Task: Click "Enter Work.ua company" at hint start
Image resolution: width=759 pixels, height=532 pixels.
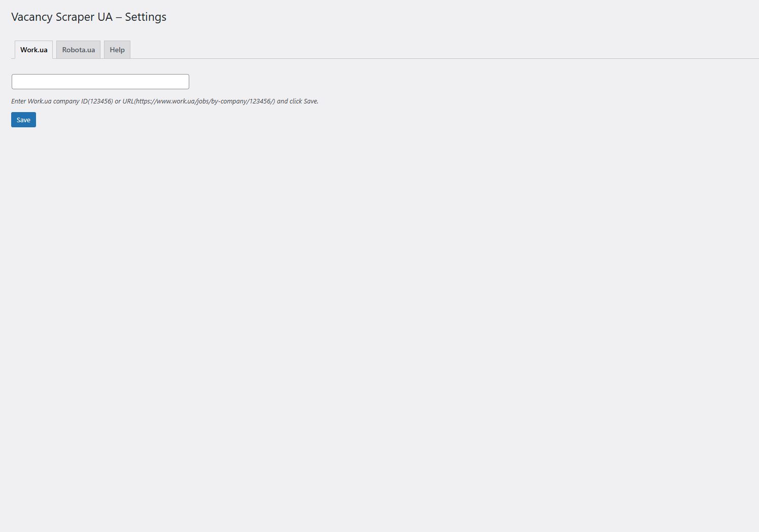Action: (x=45, y=101)
